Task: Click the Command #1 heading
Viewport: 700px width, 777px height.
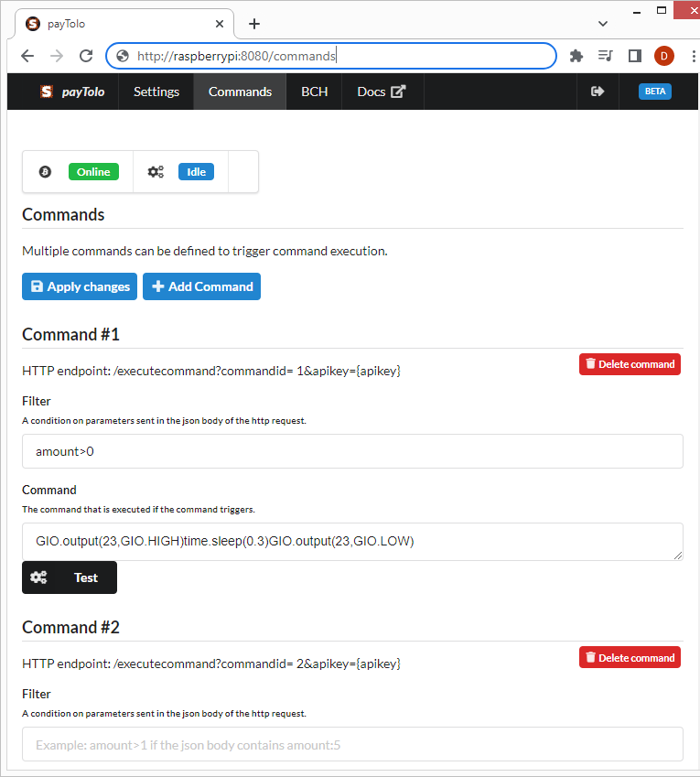Action: point(70,334)
